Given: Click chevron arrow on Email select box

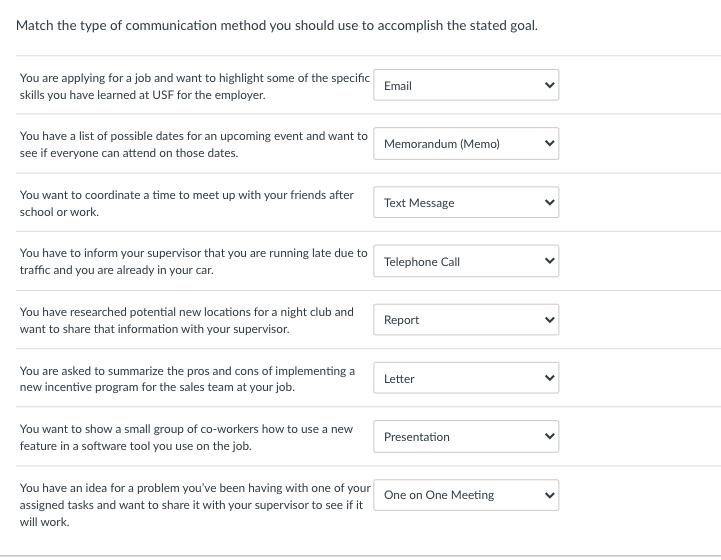Looking at the screenshot, I should point(548,86).
